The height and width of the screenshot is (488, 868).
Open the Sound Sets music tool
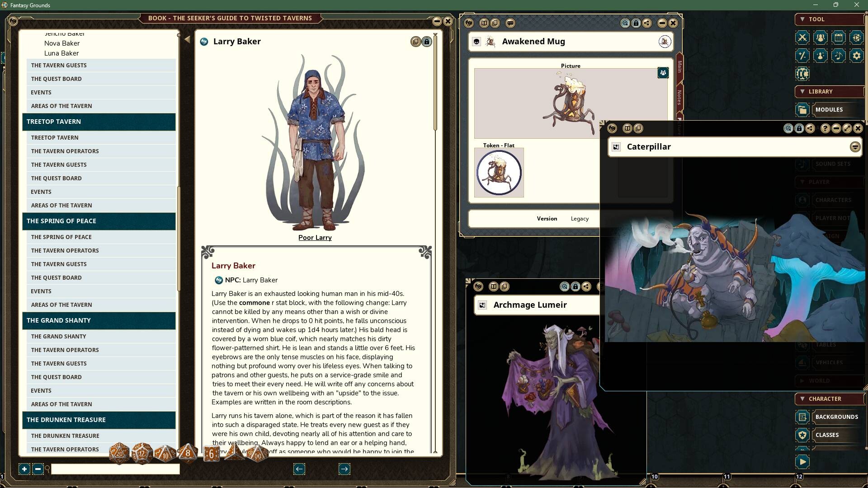[x=839, y=56]
